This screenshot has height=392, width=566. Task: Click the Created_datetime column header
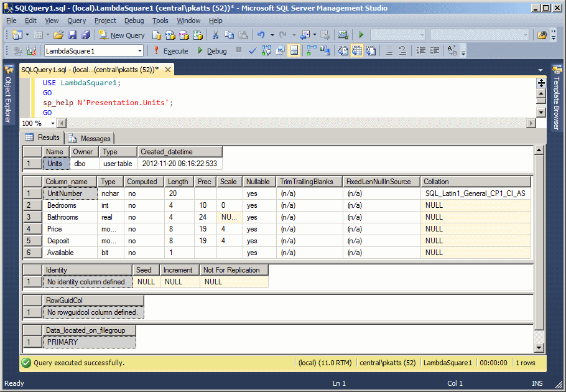tap(179, 152)
